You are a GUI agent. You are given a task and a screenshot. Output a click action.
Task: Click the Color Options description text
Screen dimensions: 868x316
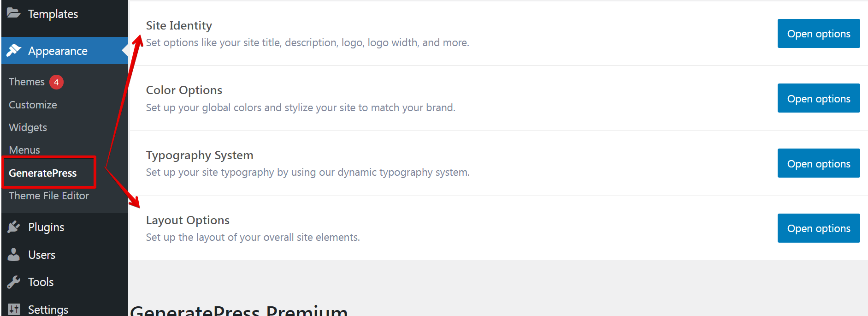(301, 107)
